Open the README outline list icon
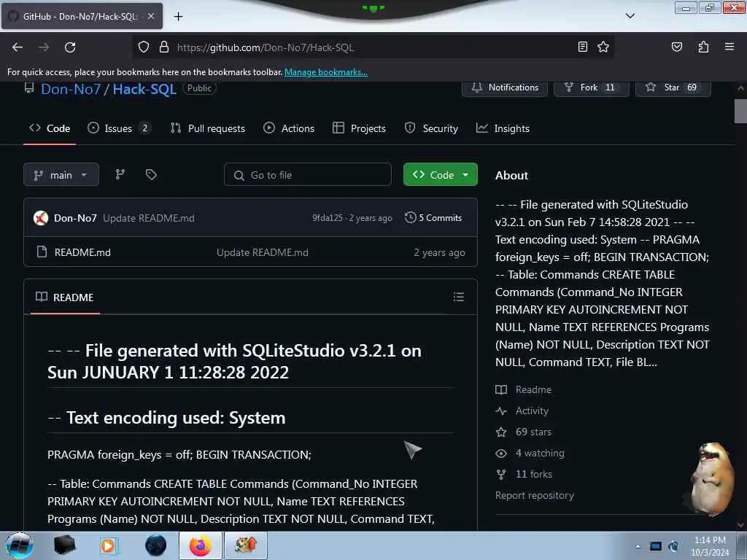 coord(459,297)
